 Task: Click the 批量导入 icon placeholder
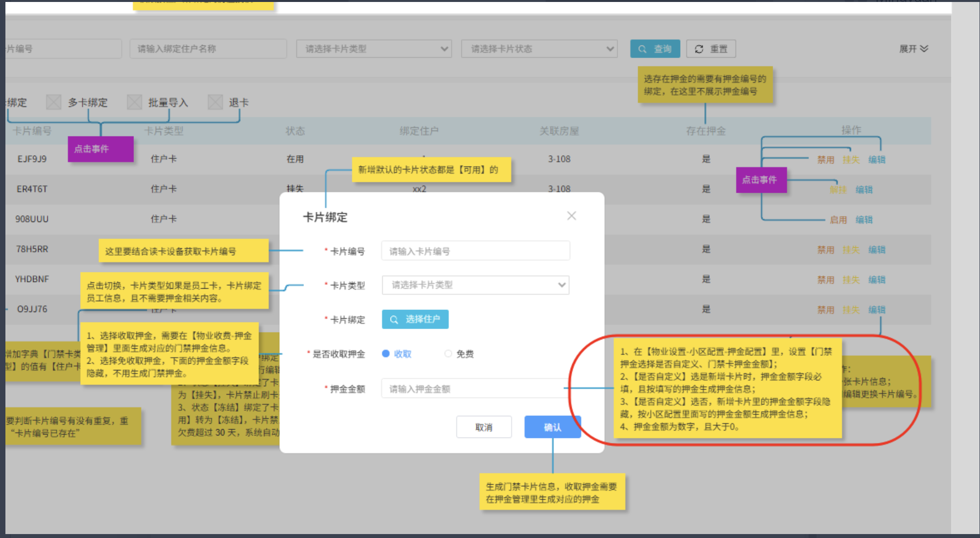[x=134, y=102]
